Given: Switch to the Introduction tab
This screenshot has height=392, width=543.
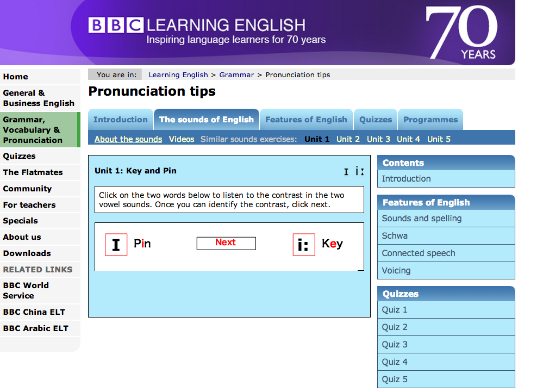Looking at the screenshot, I should click(x=121, y=120).
